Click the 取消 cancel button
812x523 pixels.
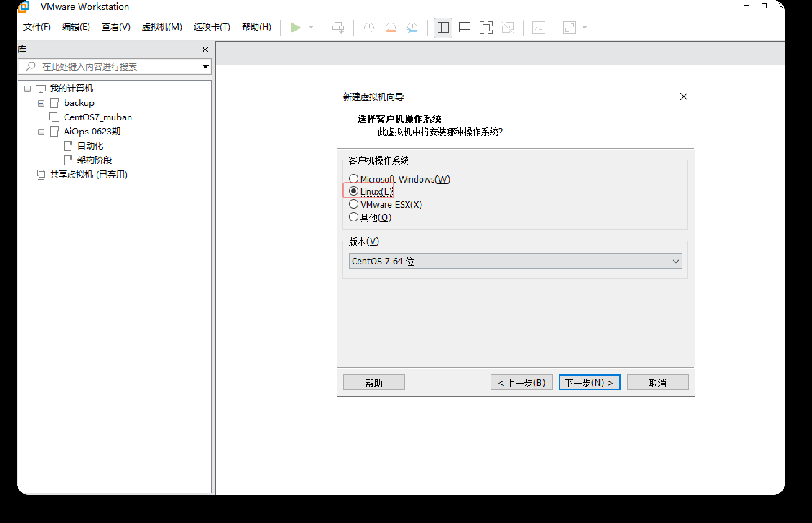(x=658, y=382)
